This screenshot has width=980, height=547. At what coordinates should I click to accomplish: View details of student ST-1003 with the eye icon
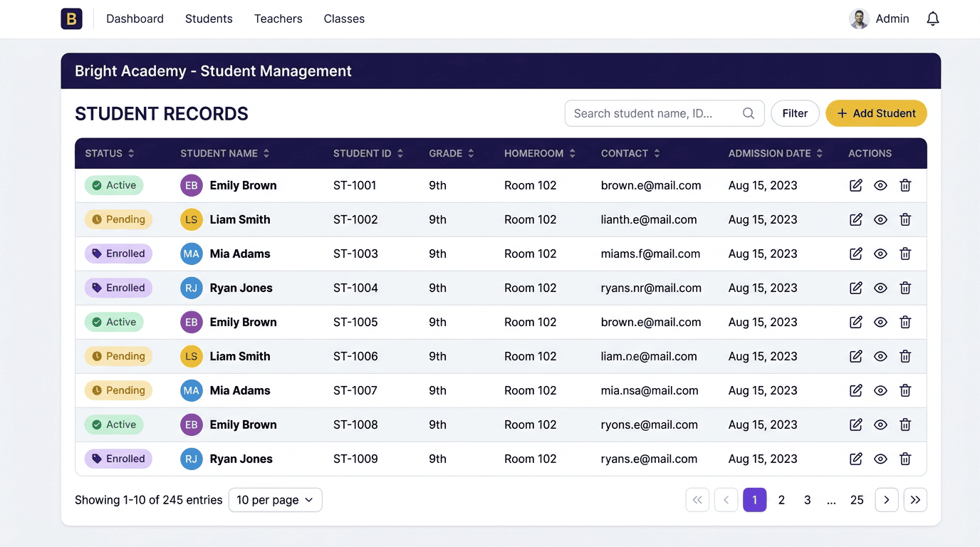point(880,254)
